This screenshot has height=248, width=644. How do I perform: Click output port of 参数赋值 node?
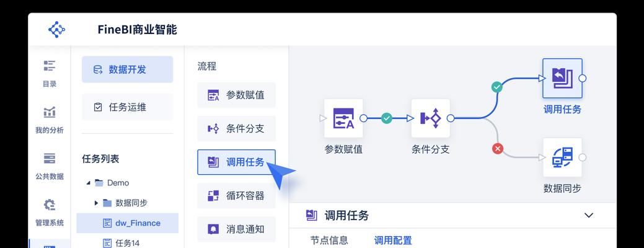coord(363,118)
